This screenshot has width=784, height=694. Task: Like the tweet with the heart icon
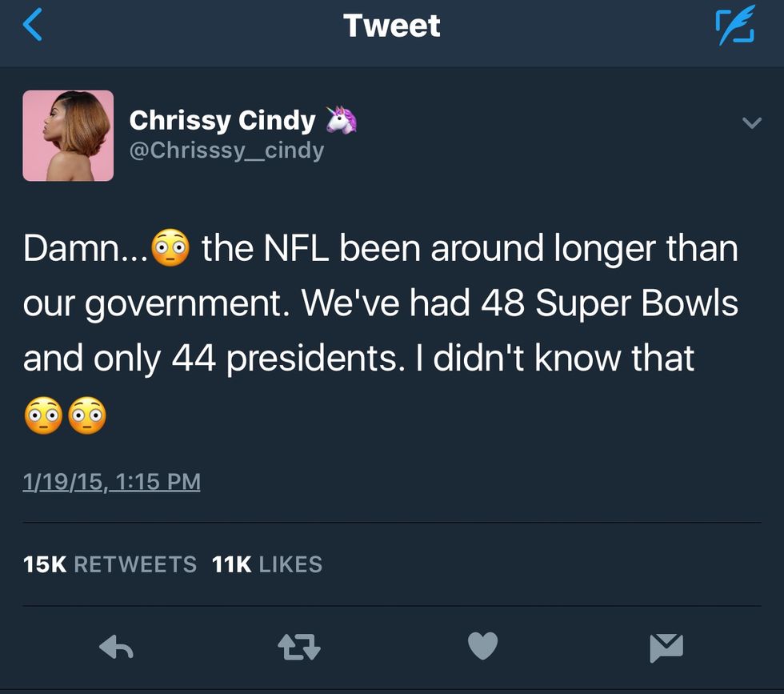482,646
